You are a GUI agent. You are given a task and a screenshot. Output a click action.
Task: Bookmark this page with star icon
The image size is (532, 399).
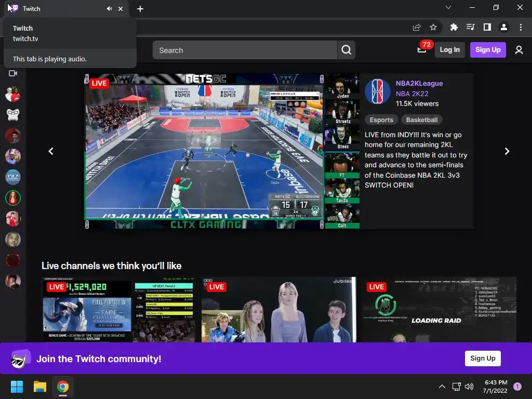coord(433,27)
